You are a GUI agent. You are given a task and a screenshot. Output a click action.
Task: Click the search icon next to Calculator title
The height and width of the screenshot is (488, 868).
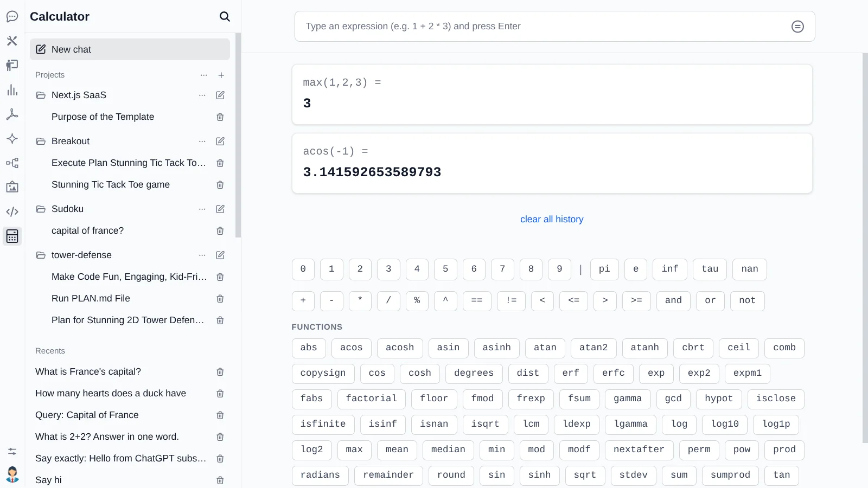coord(225,16)
